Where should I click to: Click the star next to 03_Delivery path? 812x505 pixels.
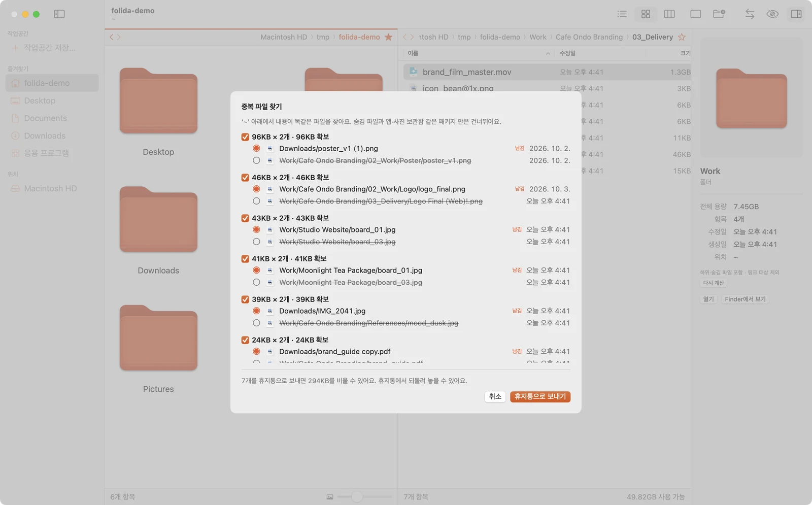tap(682, 37)
